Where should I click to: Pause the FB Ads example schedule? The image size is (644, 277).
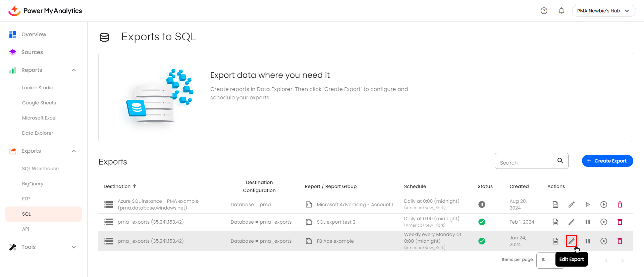tap(587, 241)
